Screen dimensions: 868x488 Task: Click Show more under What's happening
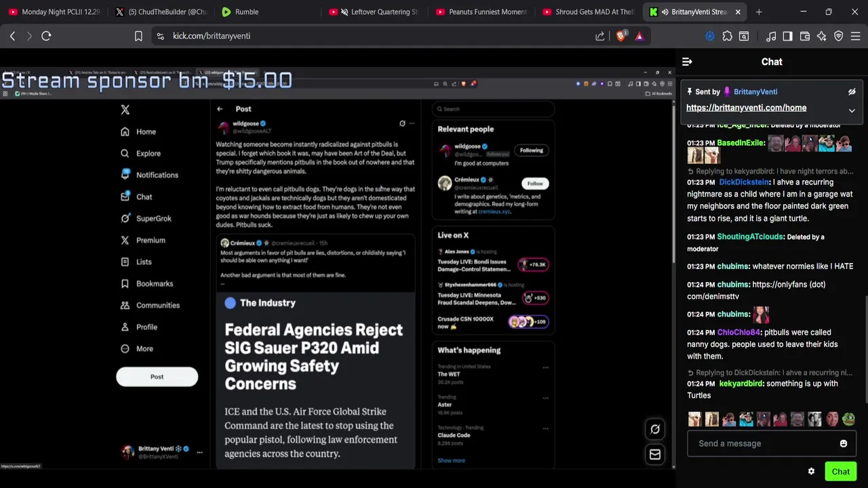452,461
